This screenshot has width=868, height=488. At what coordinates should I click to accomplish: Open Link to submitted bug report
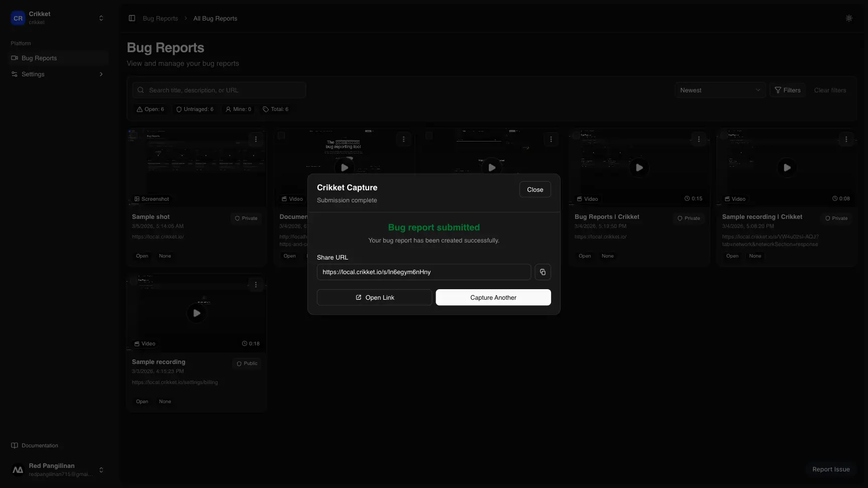[x=374, y=297]
